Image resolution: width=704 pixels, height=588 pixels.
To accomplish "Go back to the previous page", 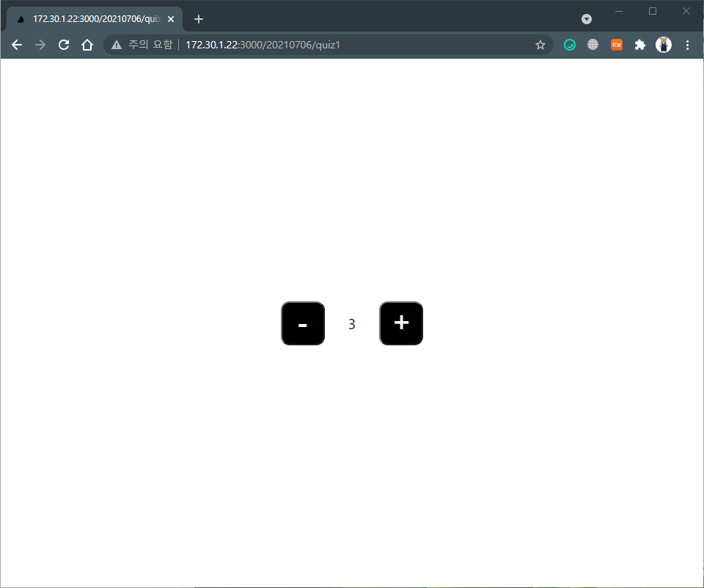I will (17, 45).
